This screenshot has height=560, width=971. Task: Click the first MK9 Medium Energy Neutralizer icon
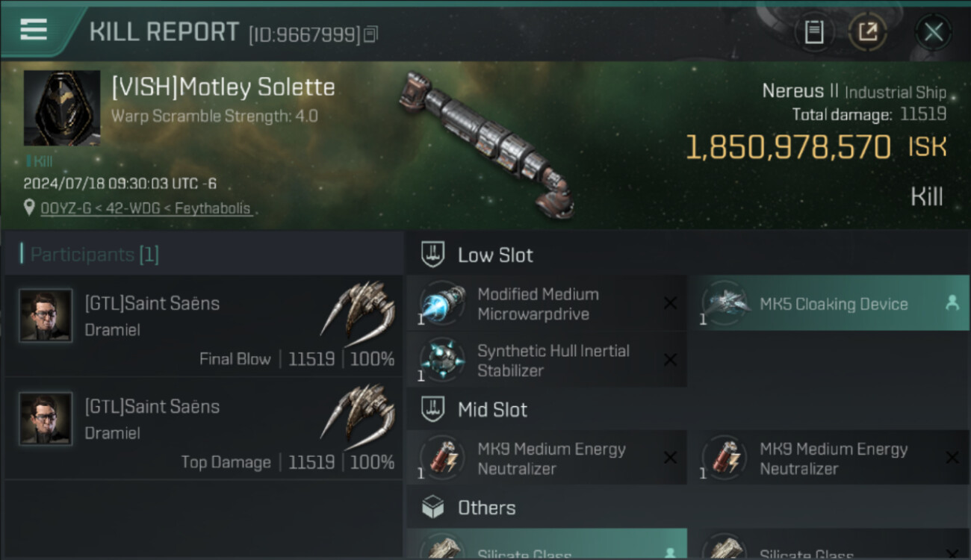(443, 458)
